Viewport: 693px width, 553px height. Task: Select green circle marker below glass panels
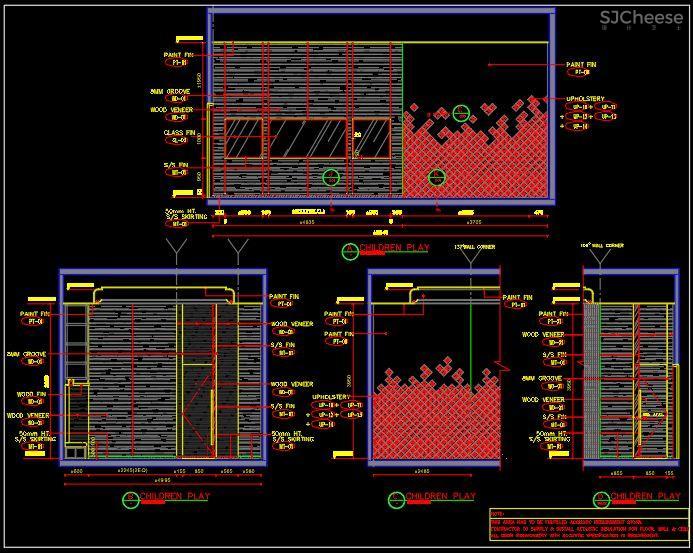pos(331,178)
